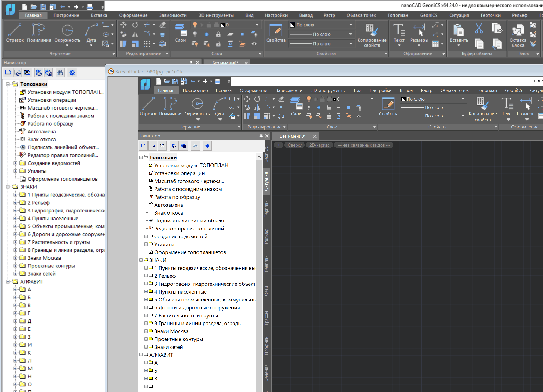Select the eraser tool in the topmost ribbon
The image size is (543, 392).
click(x=162, y=25)
